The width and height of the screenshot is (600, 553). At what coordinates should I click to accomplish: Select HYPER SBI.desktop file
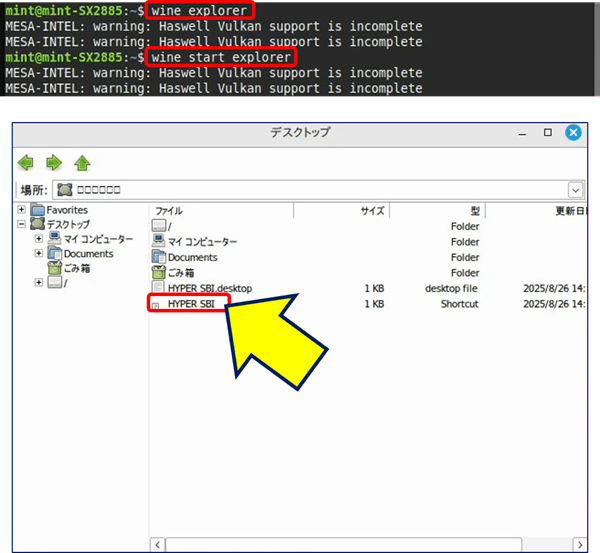tap(210, 288)
